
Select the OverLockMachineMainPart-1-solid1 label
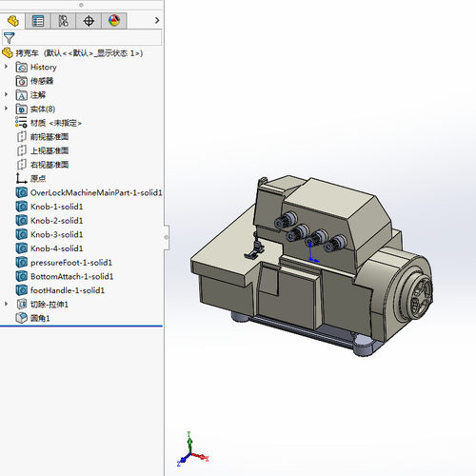pos(96,192)
